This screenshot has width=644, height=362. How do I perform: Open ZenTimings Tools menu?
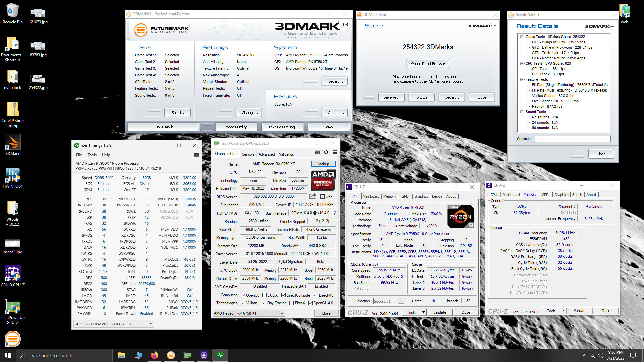[x=92, y=155]
